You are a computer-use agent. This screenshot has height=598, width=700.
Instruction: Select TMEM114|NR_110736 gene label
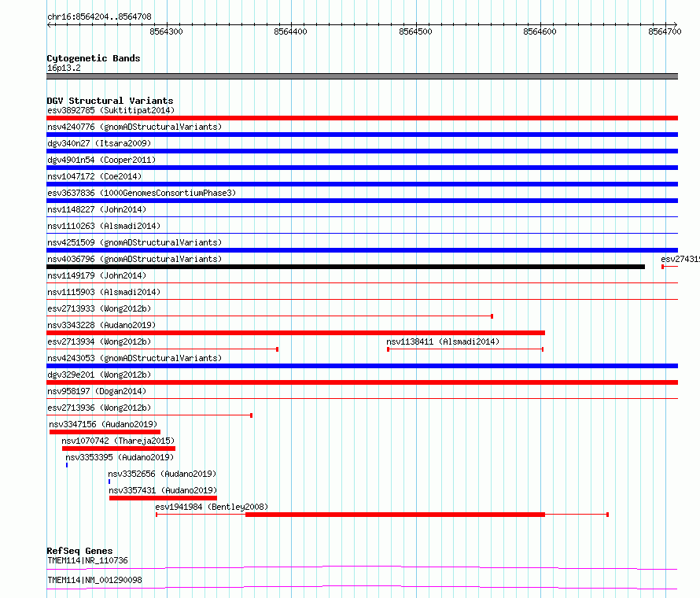click(x=87, y=560)
